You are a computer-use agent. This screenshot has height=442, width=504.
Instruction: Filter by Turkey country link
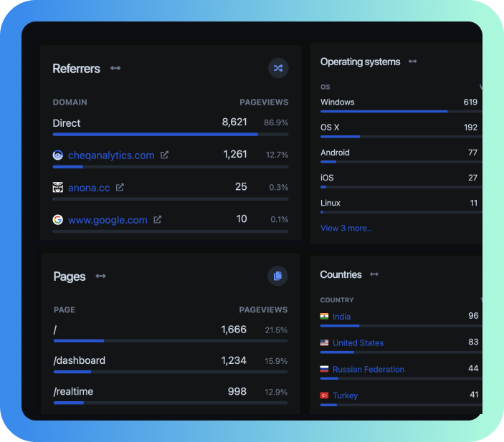click(x=345, y=395)
